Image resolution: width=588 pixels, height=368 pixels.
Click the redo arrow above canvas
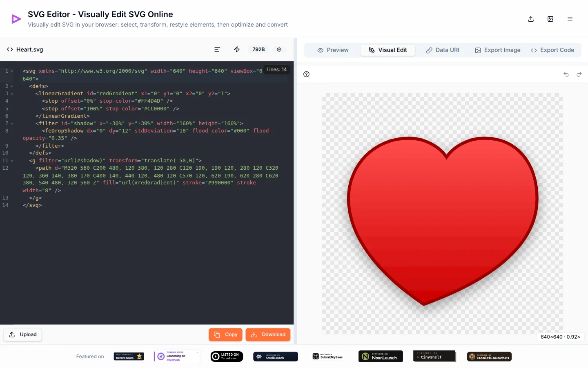tap(579, 74)
